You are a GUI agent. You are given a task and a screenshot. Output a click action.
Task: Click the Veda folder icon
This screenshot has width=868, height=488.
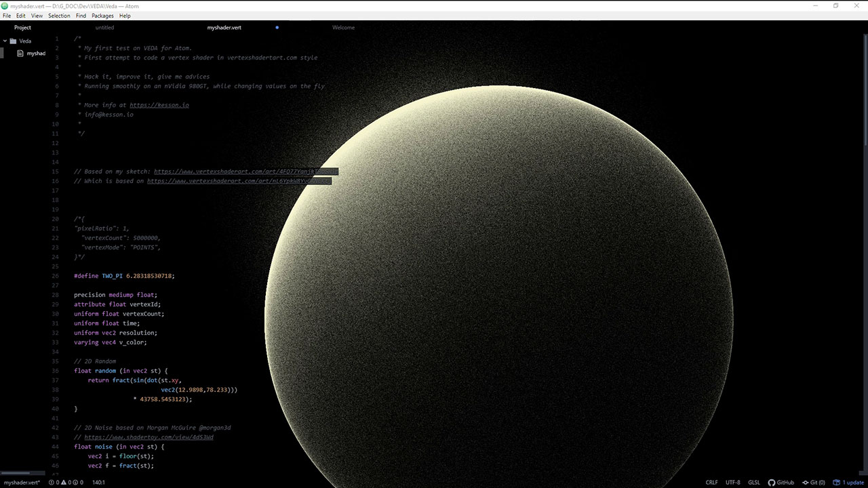pos(13,41)
